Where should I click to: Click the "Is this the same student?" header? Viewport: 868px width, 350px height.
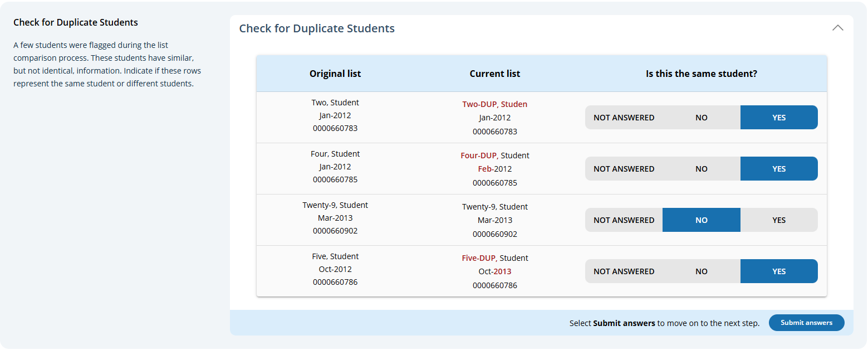click(x=701, y=74)
